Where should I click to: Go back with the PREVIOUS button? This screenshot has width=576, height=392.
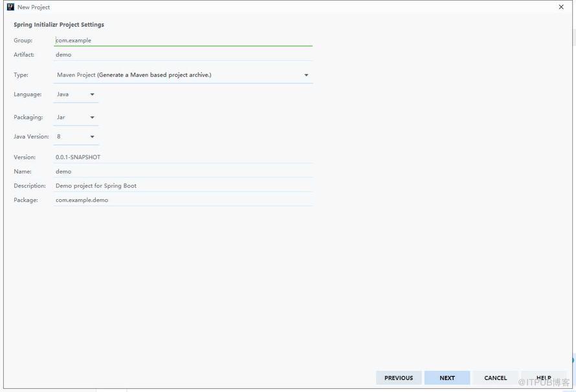tap(399, 378)
